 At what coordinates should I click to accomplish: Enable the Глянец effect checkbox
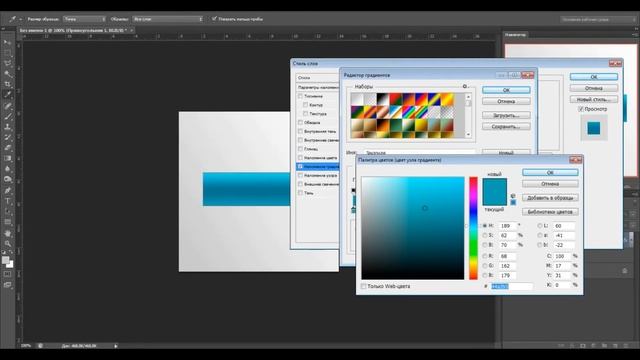pyautogui.click(x=300, y=149)
